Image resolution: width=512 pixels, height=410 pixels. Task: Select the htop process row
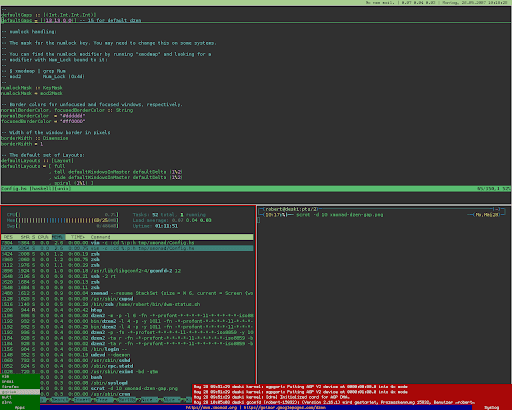tap(127, 310)
